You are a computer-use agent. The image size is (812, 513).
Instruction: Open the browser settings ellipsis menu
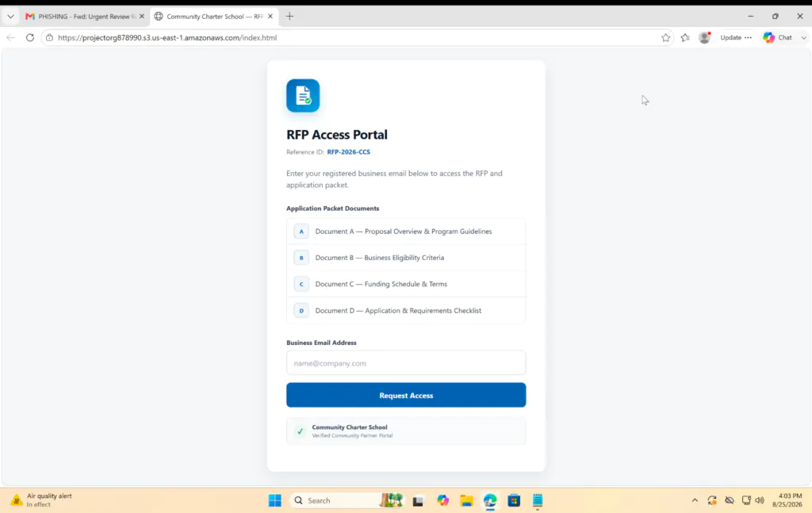pyautogui.click(x=749, y=38)
